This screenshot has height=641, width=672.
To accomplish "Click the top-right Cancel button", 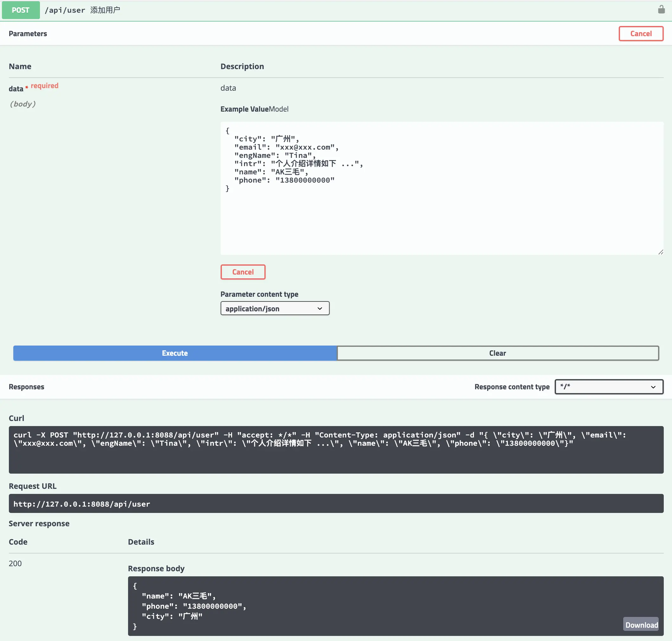I will click(641, 34).
